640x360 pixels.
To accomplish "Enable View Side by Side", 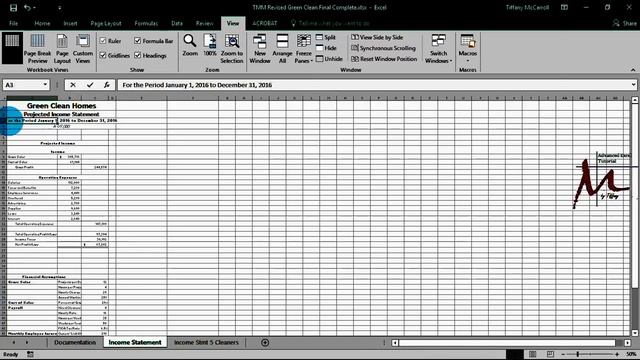I will coord(377,37).
